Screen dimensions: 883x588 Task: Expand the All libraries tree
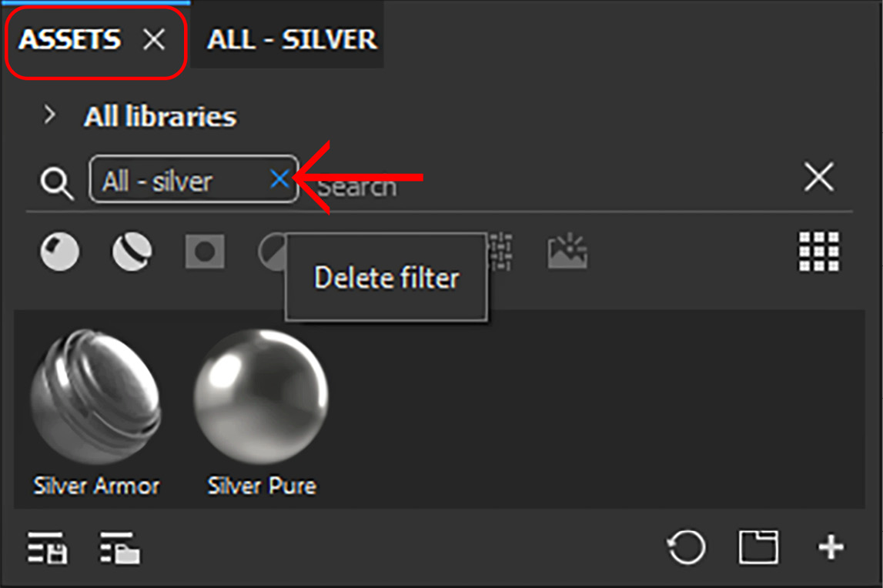49,115
